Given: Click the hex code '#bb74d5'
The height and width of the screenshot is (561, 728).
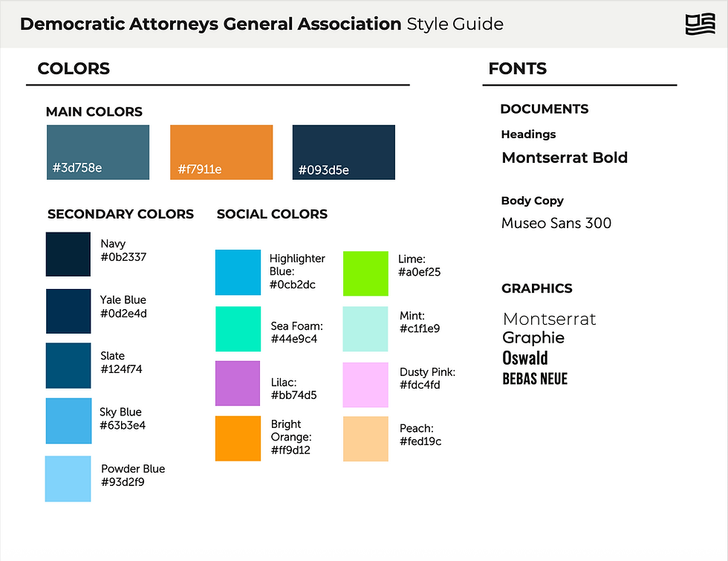Looking at the screenshot, I should pyautogui.click(x=294, y=395).
